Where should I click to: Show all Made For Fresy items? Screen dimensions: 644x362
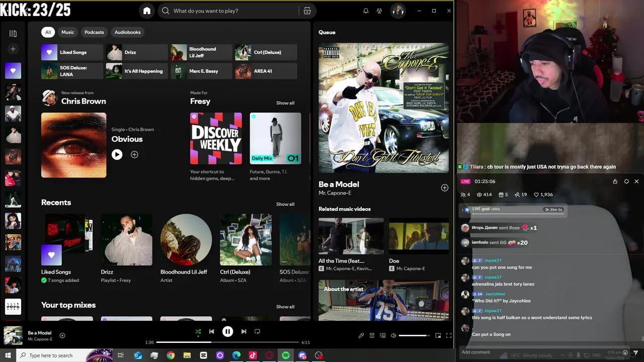285,103
